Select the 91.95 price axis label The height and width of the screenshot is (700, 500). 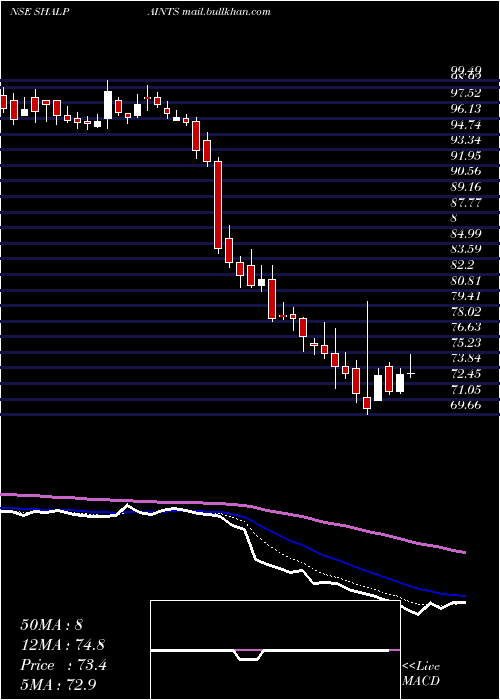[x=466, y=155]
